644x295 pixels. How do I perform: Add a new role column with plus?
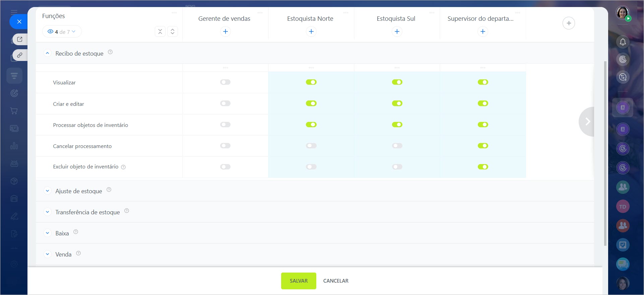[569, 23]
